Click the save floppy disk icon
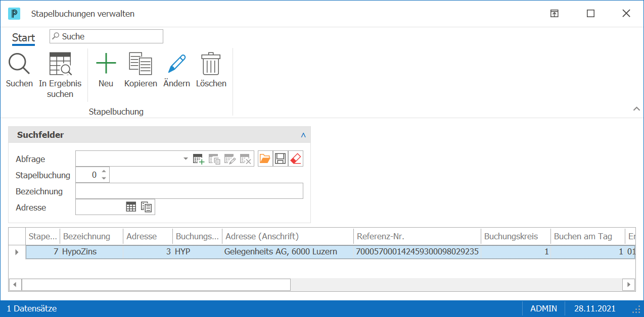This screenshot has width=644, height=317. pos(281,159)
